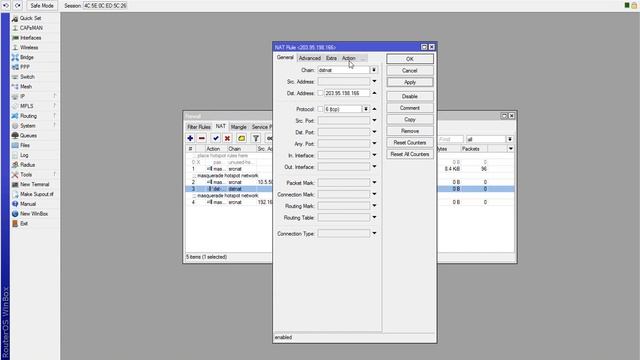Expand the In. Interface field

pyautogui.click(x=374, y=156)
